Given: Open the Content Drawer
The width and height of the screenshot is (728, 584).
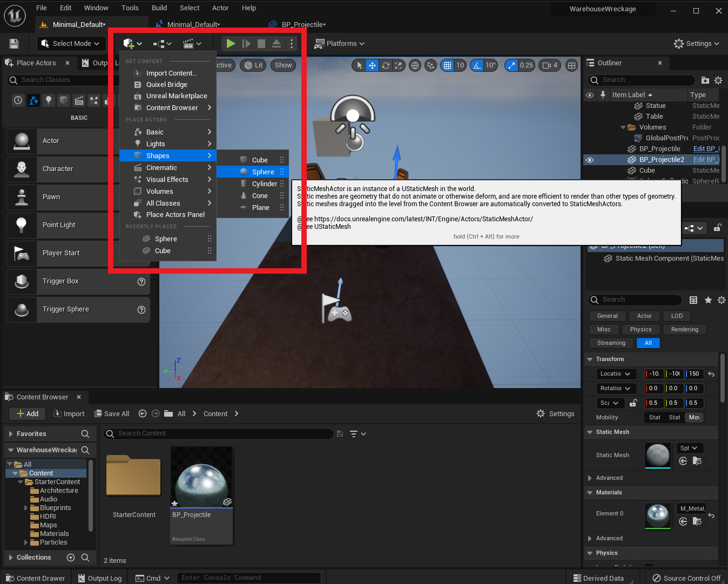Looking at the screenshot, I should coord(36,578).
